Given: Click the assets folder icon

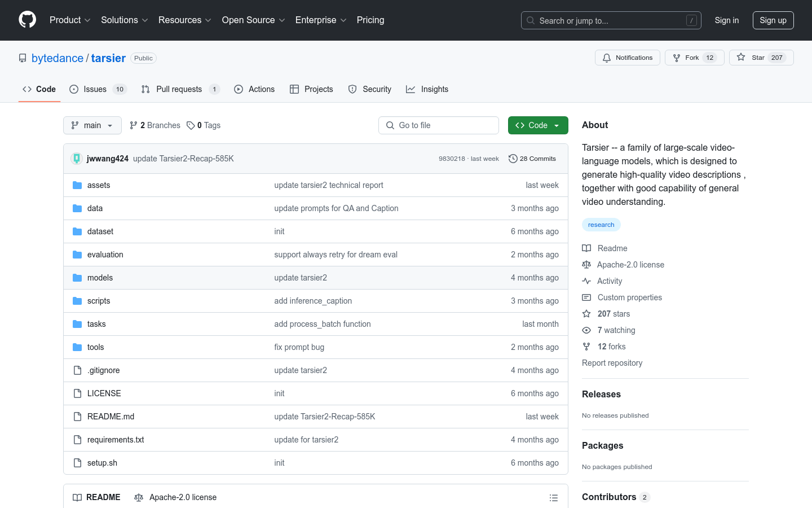Looking at the screenshot, I should pos(77,185).
